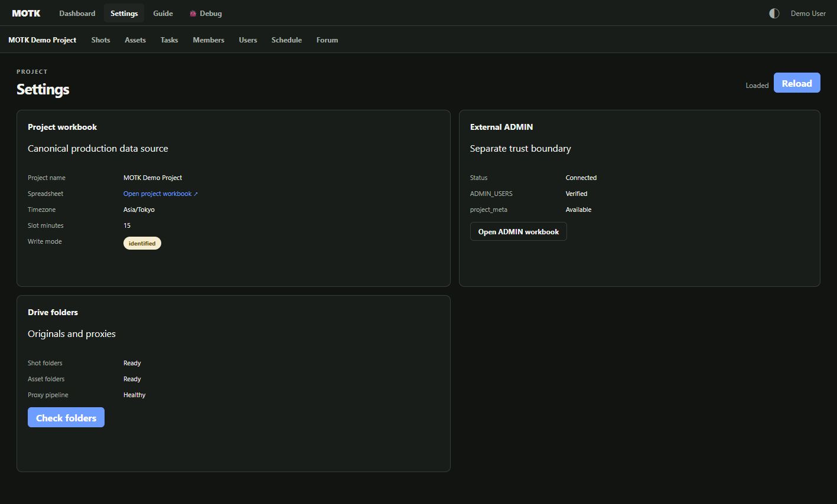
Task: Click the Asia/Tokyo timezone value
Action: [139, 210]
